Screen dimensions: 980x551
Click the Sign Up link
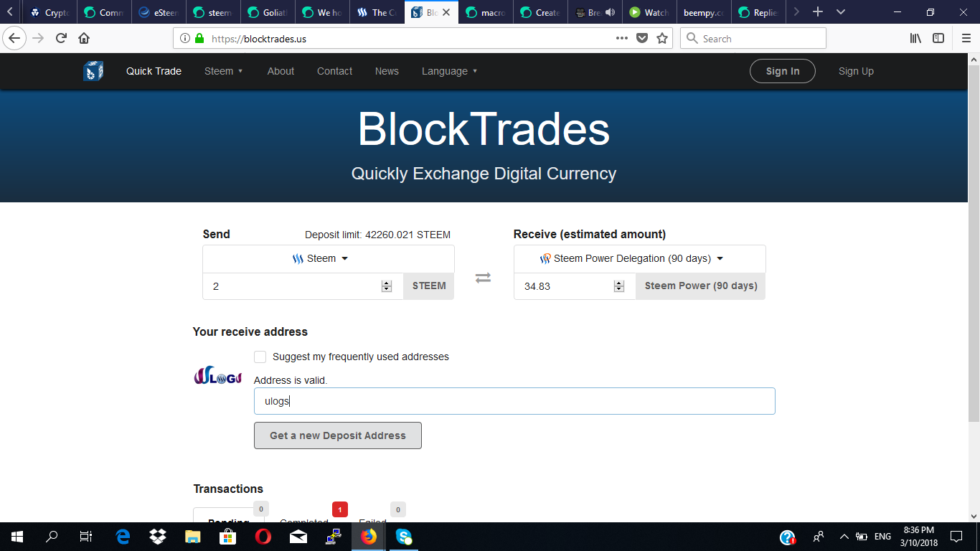(x=856, y=71)
